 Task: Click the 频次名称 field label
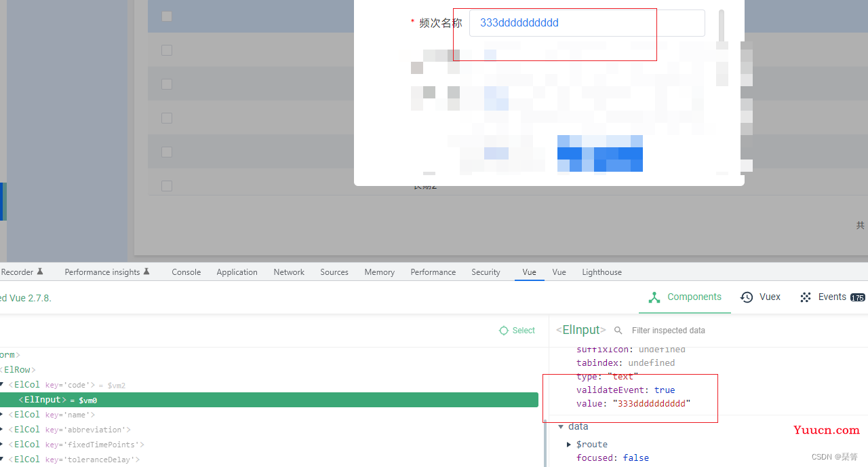point(441,23)
